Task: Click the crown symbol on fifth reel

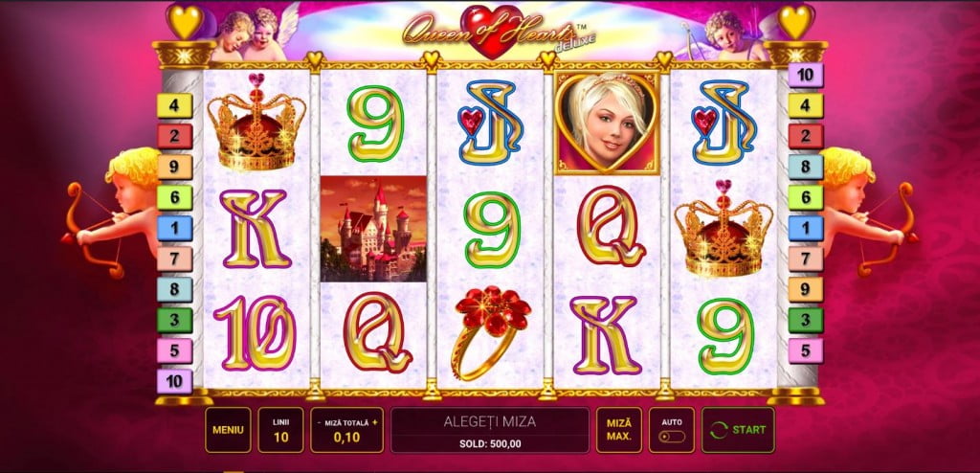Action: tap(724, 229)
